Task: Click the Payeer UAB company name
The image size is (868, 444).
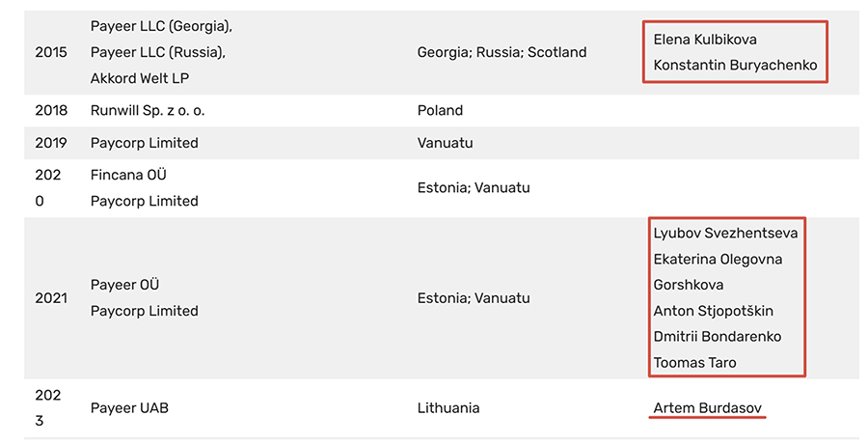Action: pos(129,408)
